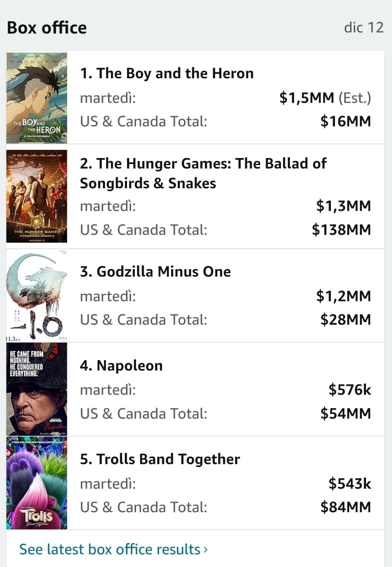392x567 pixels.
Task: Click 'See latest box office results' link
Action: [x=110, y=549]
